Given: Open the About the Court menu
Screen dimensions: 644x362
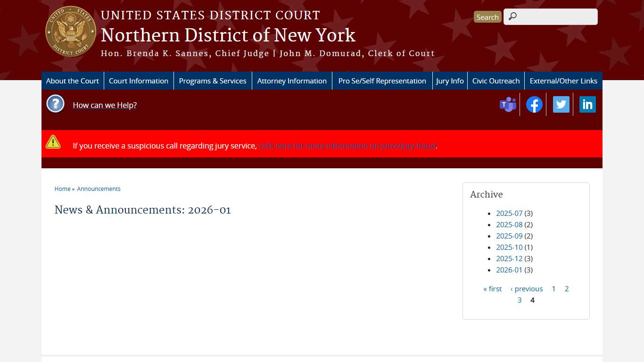Looking at the screenshot, I should coord(72,81).
